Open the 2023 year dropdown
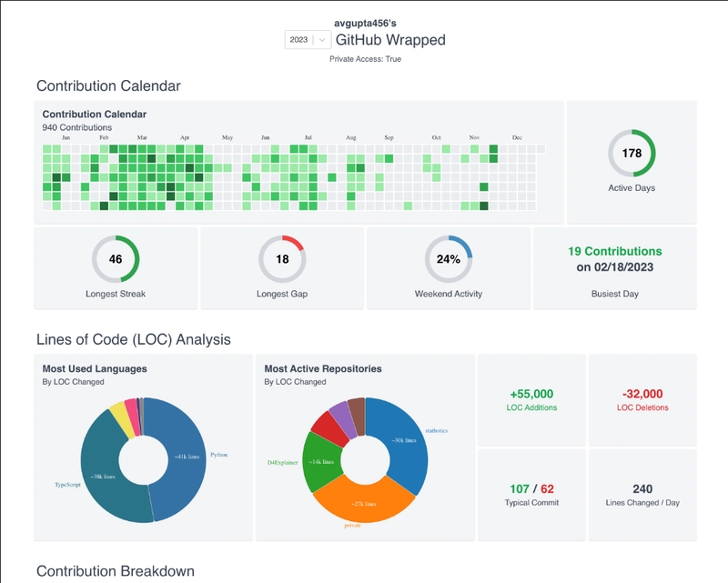 coord(308,40)
